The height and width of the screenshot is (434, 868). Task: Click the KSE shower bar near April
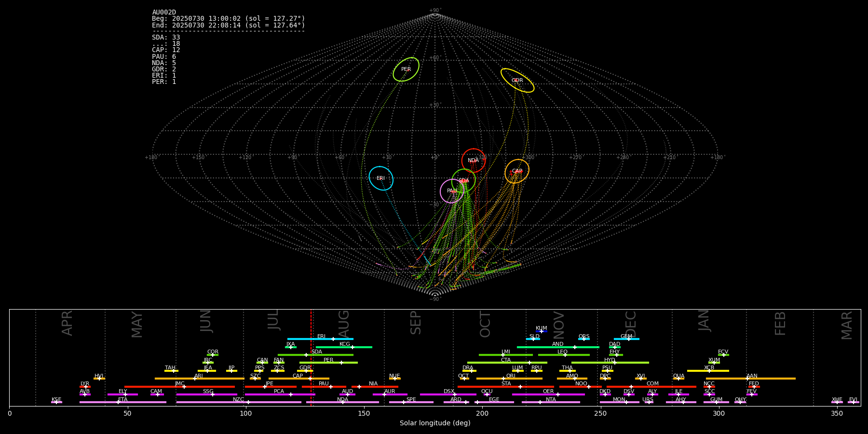56,402
